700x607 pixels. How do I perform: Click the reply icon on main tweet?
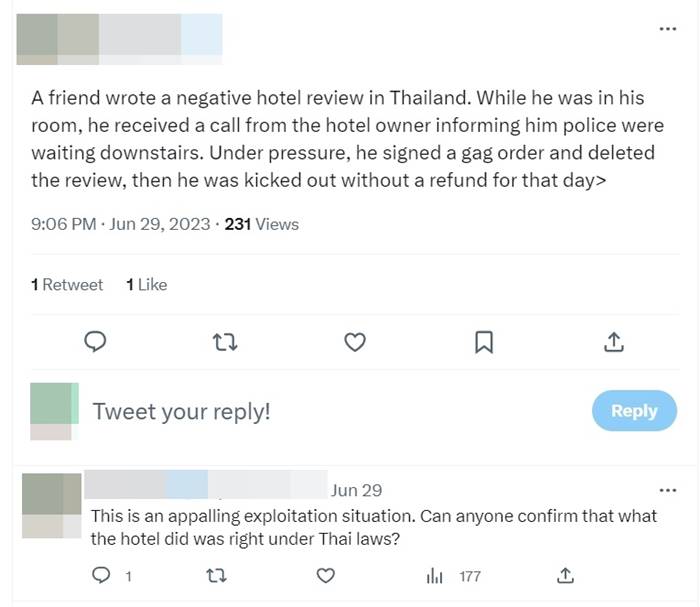94,343
